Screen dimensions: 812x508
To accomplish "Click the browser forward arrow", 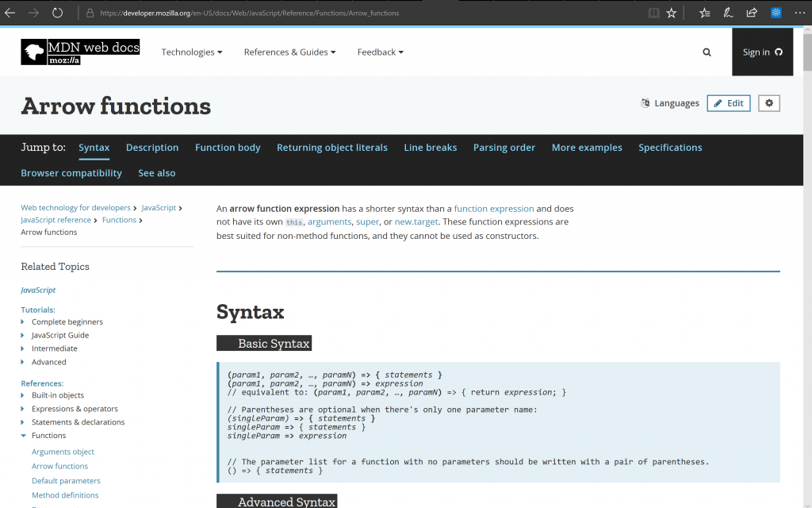I will (33, 13).
